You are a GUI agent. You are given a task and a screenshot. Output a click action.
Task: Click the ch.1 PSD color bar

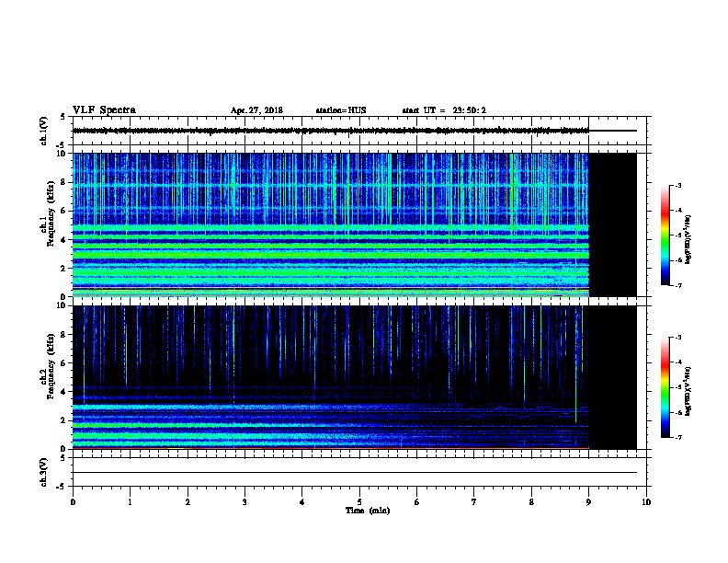[x=665, y=236]
